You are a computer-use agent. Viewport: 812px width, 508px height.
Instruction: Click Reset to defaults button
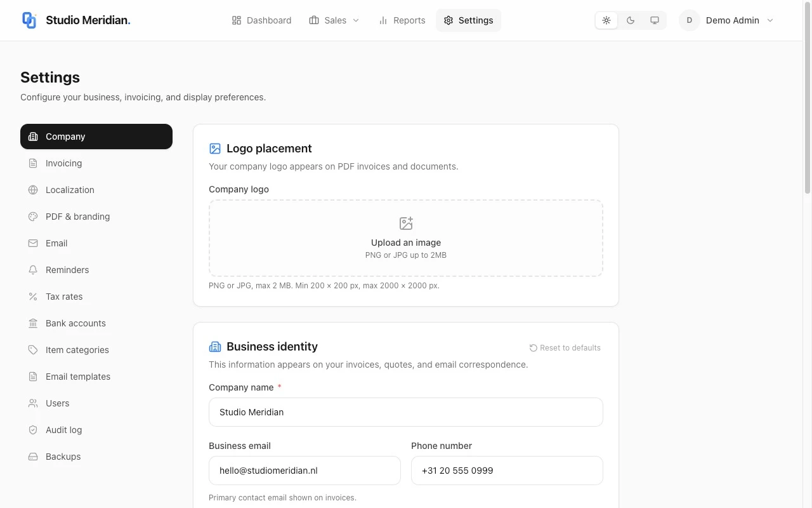point(565,348)
